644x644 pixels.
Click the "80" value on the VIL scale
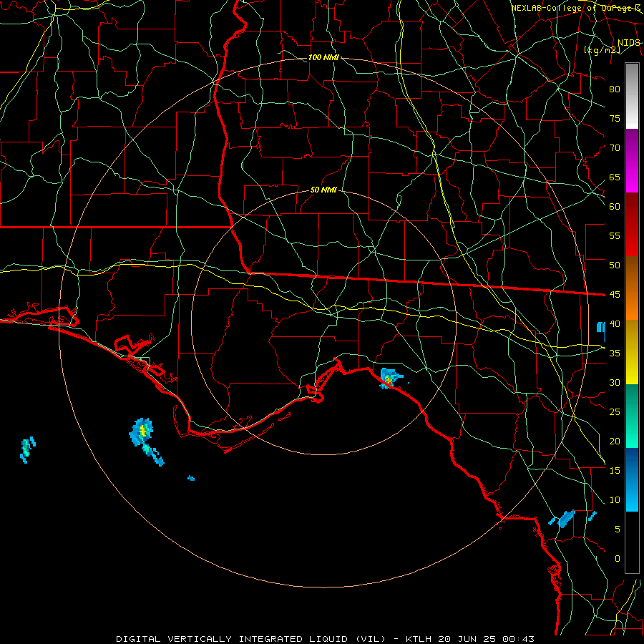(x=615, y=89)
